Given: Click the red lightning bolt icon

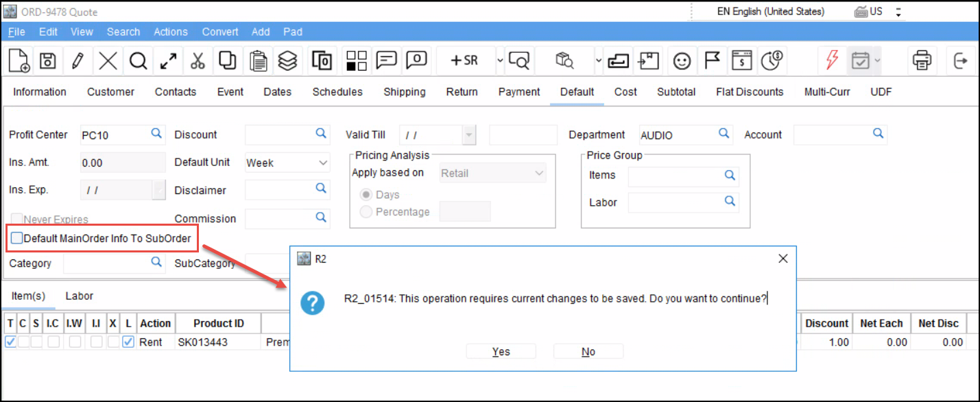Looking at the screenshot, I should [831, 61].
